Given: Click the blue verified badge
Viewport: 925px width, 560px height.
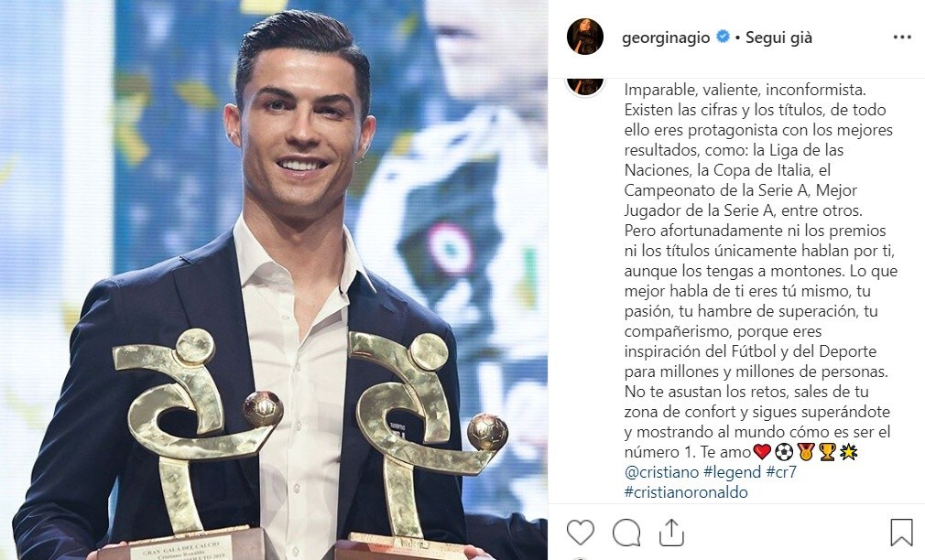Looking at the screenshot, I should [x=723, y=37].
